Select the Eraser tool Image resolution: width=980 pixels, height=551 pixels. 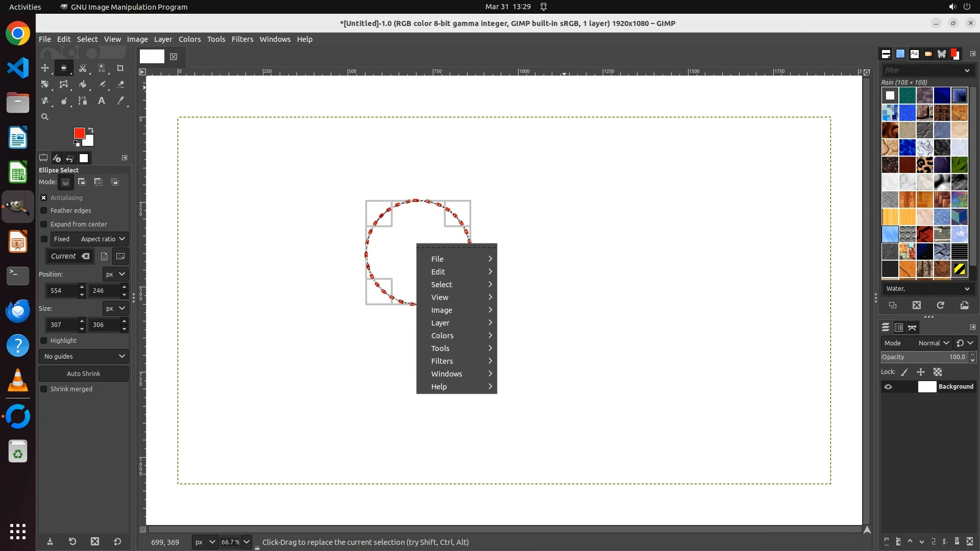pyautogui.click(x=120, y=85)
